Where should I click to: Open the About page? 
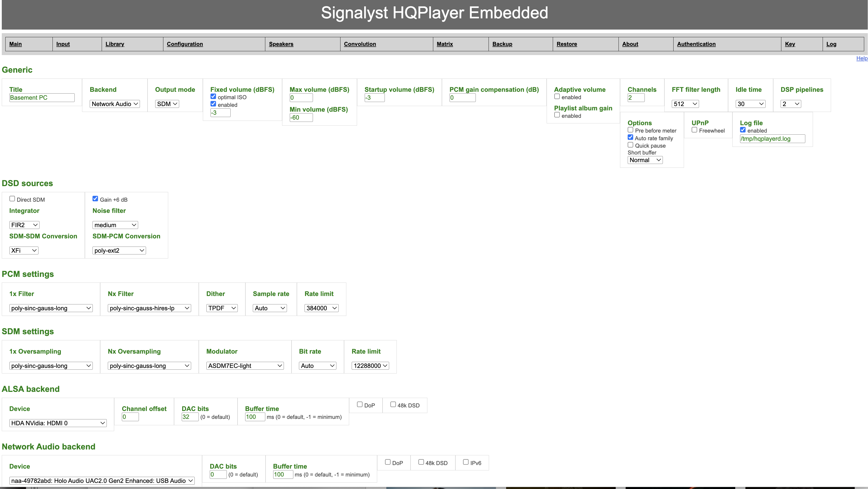tap(630, 44)
